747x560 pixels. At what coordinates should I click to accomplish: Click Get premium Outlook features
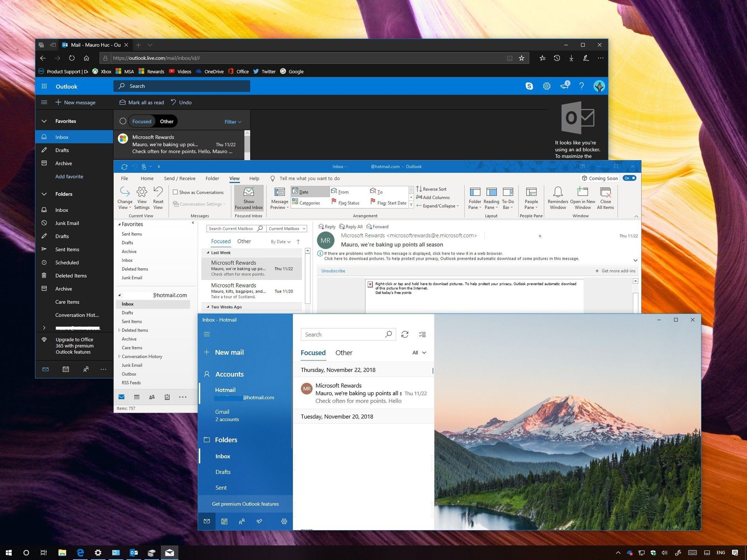coord(245,504)
